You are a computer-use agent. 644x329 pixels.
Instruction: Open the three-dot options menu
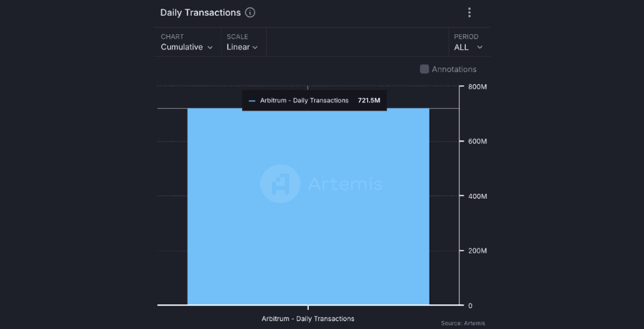[x=470, y=12]
